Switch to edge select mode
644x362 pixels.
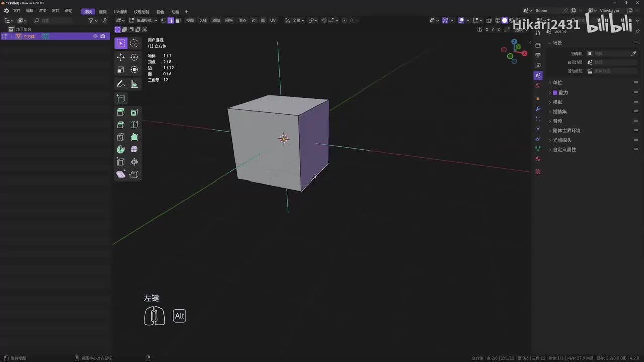171,20
